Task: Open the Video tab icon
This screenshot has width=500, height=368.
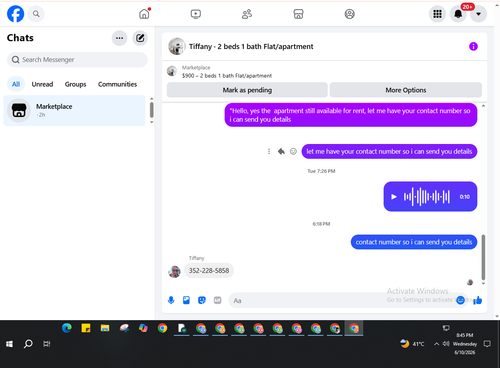Action: pos(196,14)
